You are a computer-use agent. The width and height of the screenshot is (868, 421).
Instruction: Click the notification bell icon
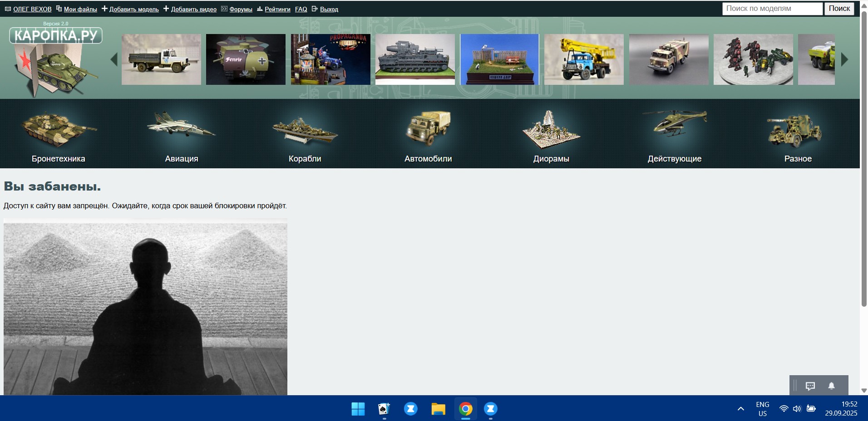[x=831, y=386]
